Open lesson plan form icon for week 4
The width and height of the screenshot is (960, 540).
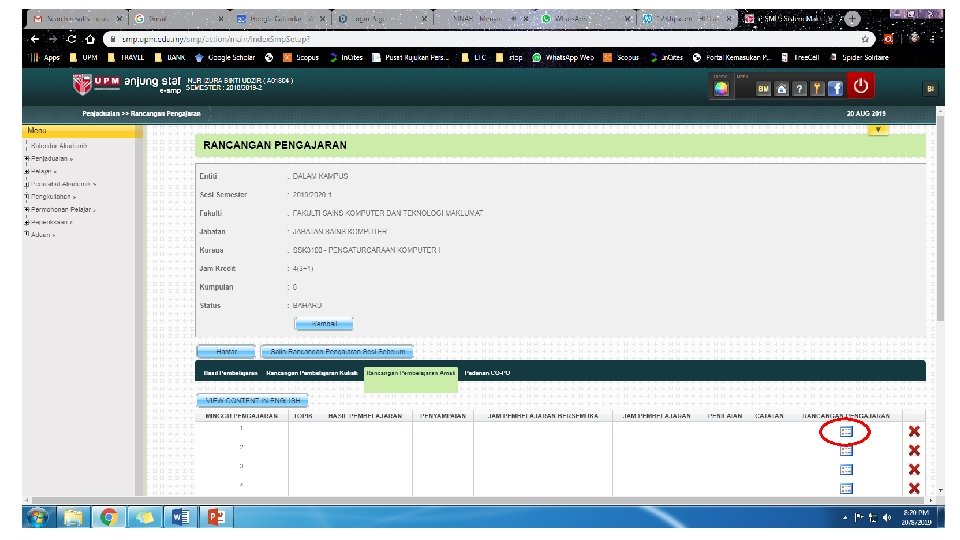[846, 489]
